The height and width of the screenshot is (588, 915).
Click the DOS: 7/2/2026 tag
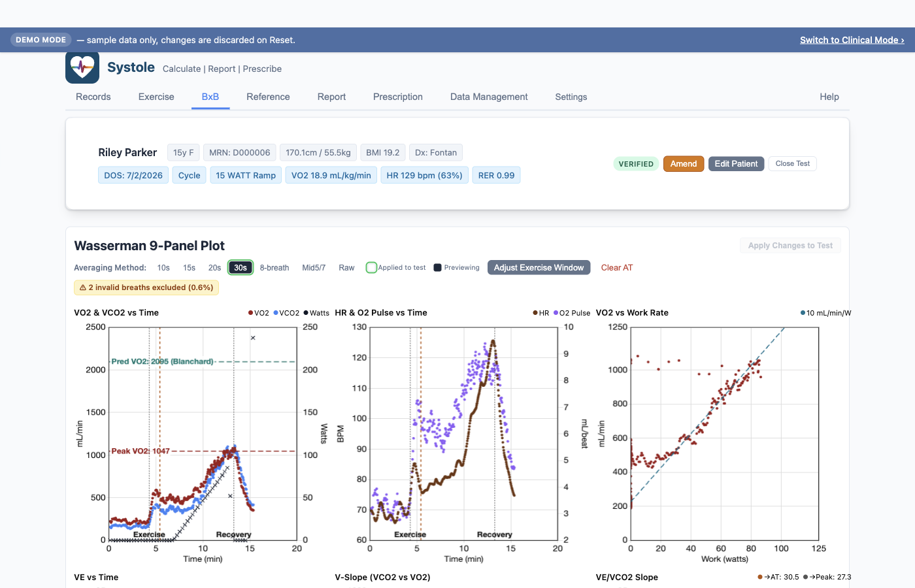[x=133, y=175]
